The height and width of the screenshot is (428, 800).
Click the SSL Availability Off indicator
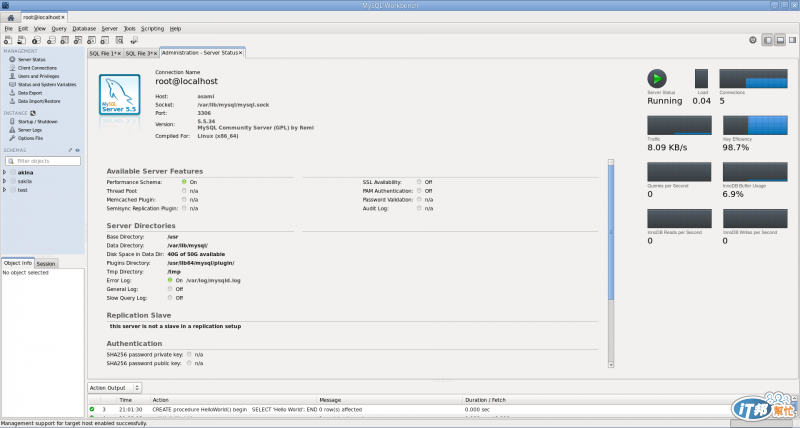(419, 182)
